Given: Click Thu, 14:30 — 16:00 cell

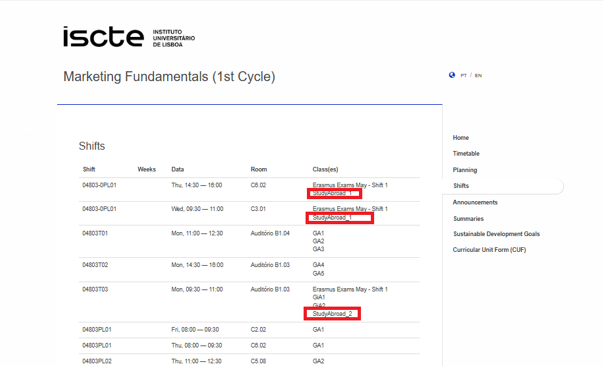Looking at the screenshot, I should coord(197,185).
